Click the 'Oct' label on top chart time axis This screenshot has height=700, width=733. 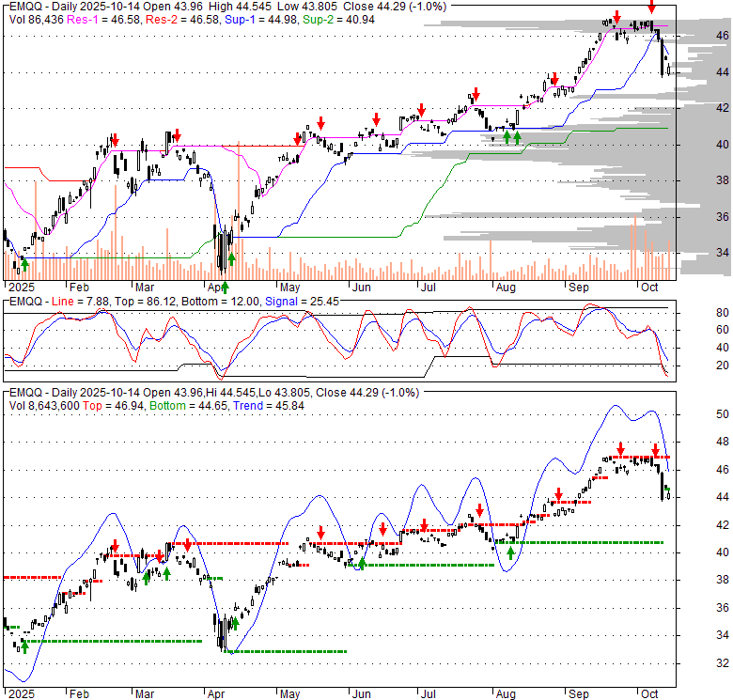[649, 288]
